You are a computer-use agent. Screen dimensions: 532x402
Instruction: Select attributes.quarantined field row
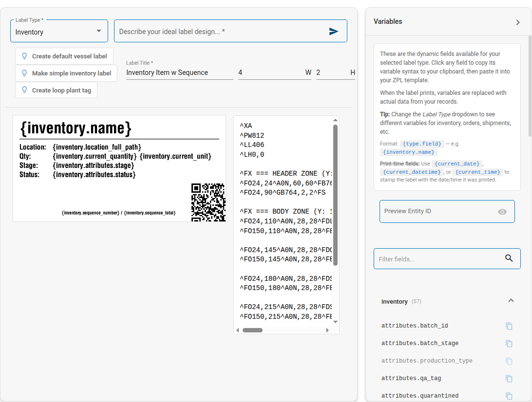pyautogui.click(x=447, y=396)
